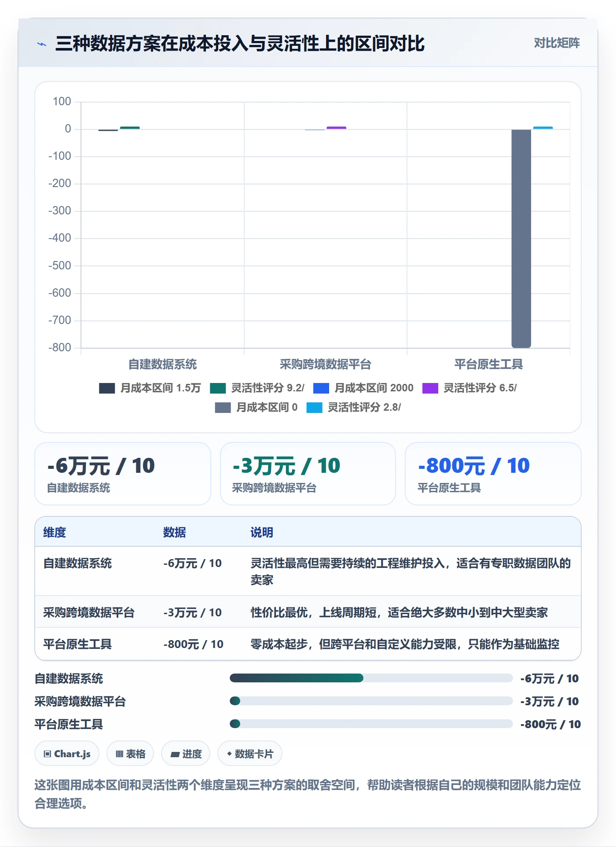The width and height of the screenshot is (616, 847).
Task: Click the 平台原生工具 progress bar
Action: [x=371, y=724]
